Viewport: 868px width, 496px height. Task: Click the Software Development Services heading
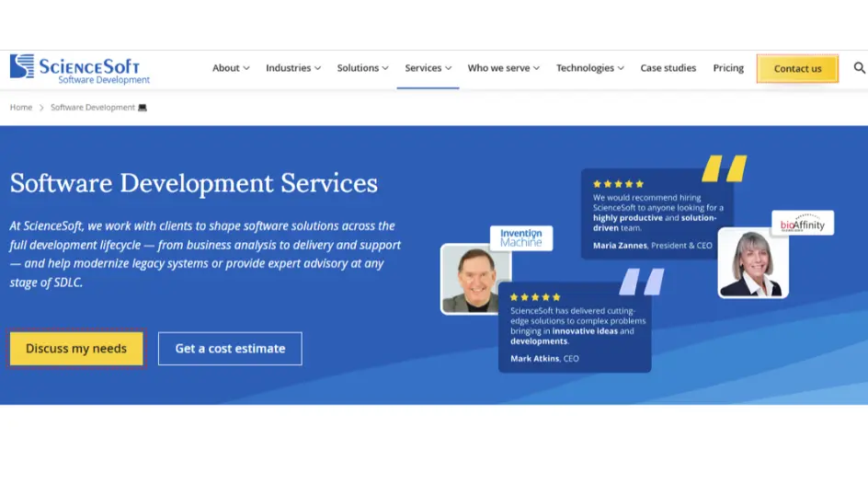pyautogui.click(x=194, y=183)
